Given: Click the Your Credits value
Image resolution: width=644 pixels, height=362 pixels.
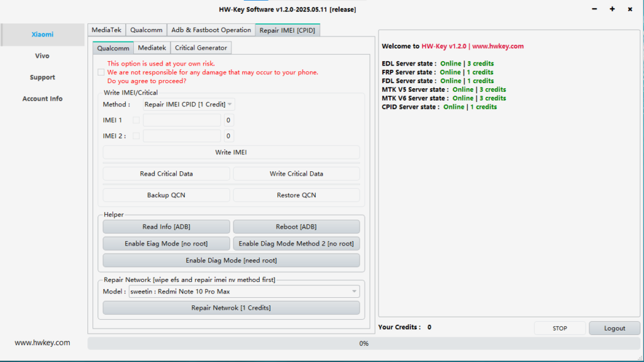Looking at the screenshot, I should pyautogui.click(x=429, y=327).
